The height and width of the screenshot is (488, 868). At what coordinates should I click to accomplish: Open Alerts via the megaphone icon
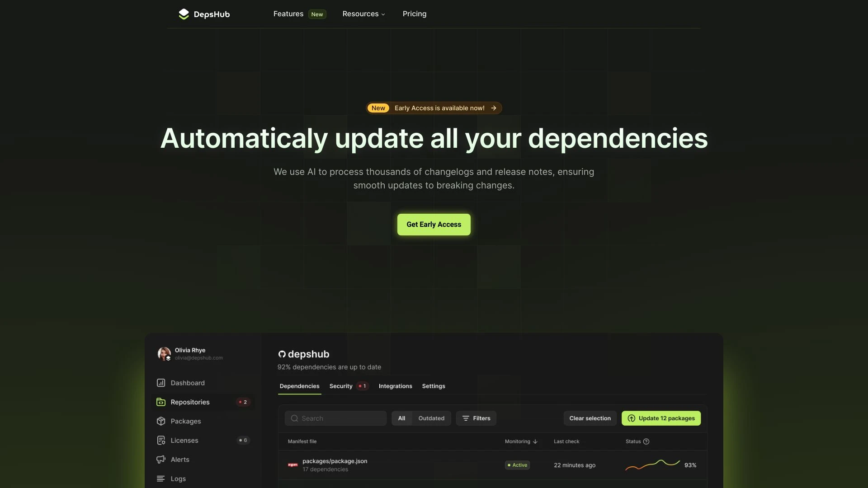coord(161,459)
